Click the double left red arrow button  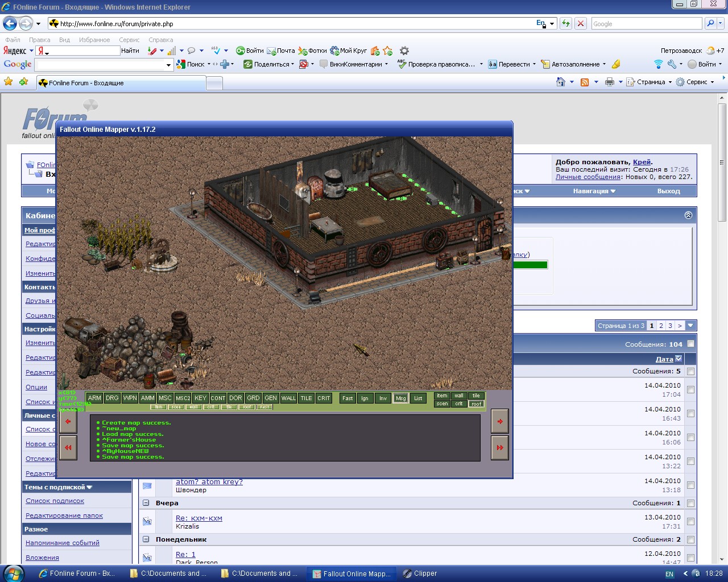click(x=68, y=447)
